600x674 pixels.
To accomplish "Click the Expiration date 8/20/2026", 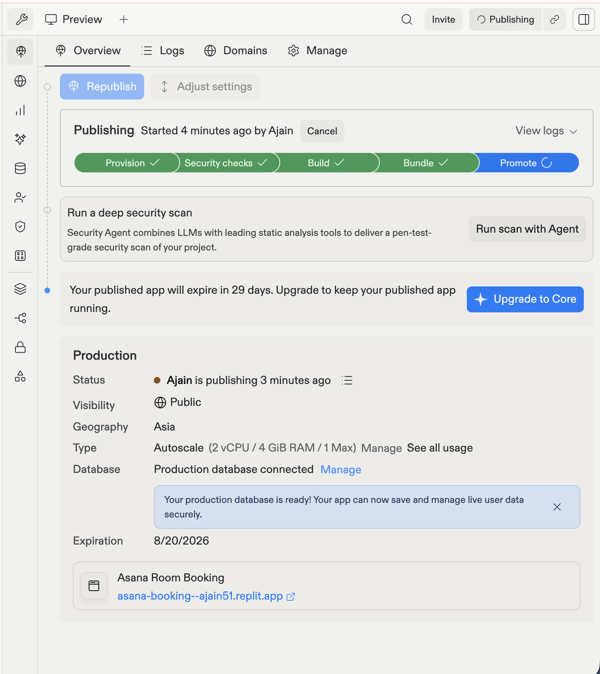I will click(181, 541).
